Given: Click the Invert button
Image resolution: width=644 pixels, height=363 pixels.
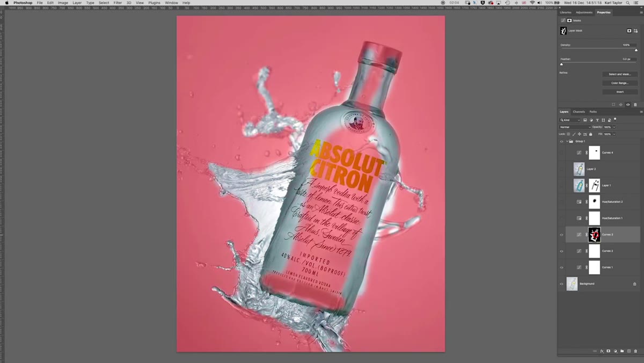Looking at the screenshot, I should pos(619,92).
